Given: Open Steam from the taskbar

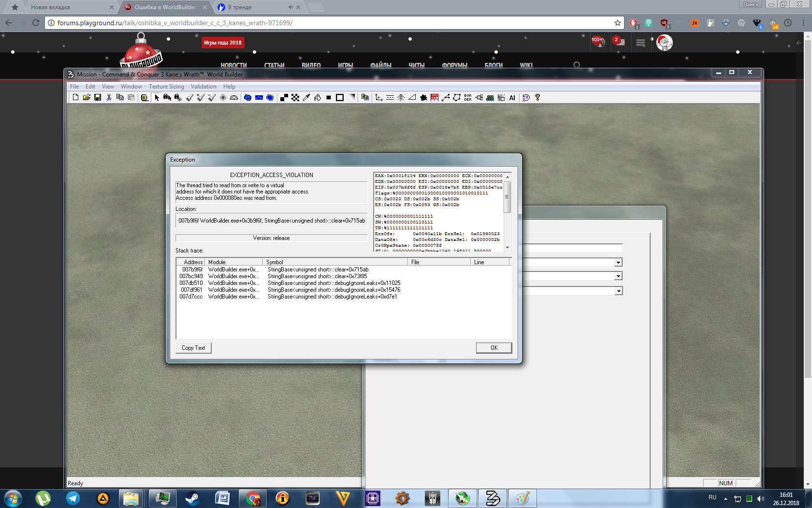Looking at the screenshot, I should [192, 498].
